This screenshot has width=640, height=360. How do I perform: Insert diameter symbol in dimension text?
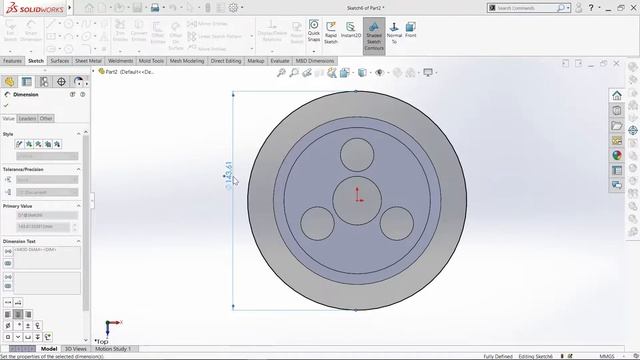tap(8, 326)
